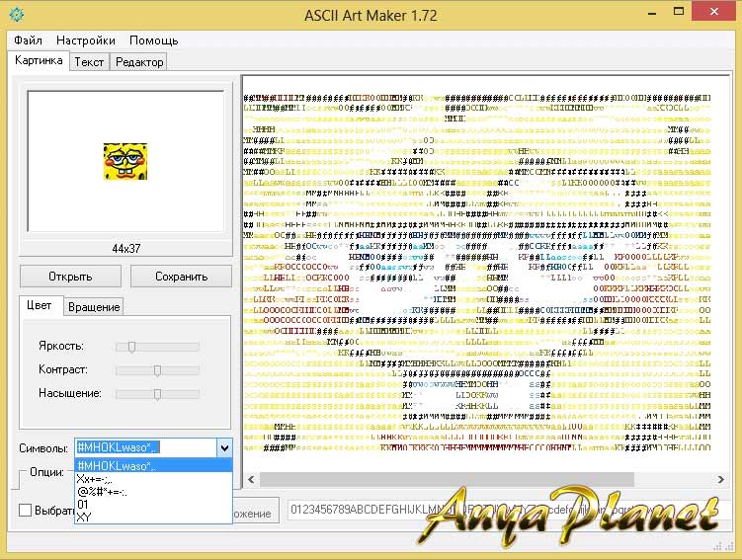742x560 pixels.
Task: Click inside the ASCII art output area
Action: [x=485, y=273]
